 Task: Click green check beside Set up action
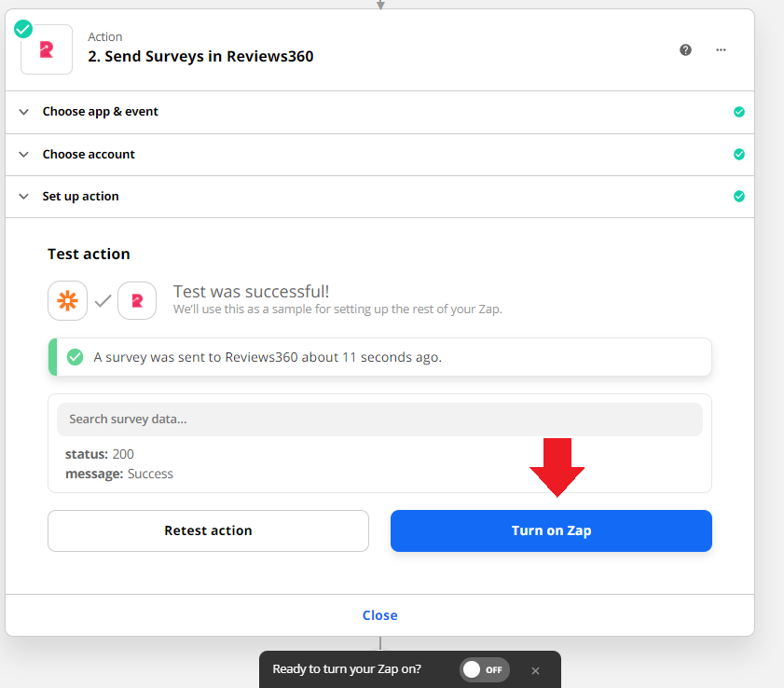pyautogui.click(x=739, y=197)
